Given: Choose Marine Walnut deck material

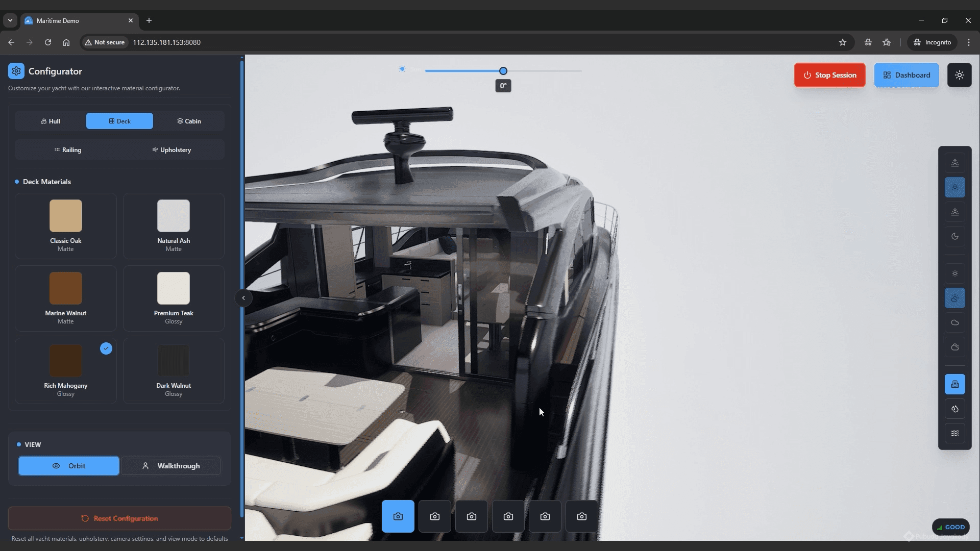Looking at the screenshot, I should click(x=66, y=298).
